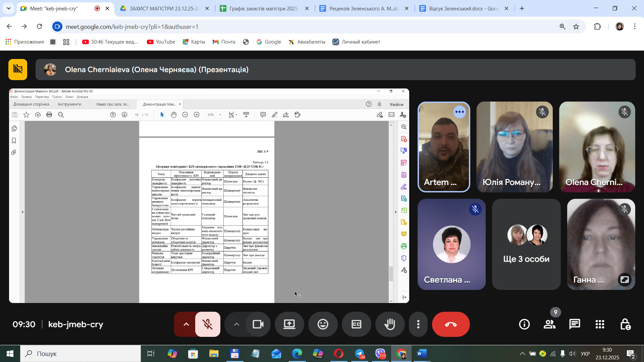This screenshot has height=362, width=644.
Task: Toggle closed captions
Action: point(356,324)
